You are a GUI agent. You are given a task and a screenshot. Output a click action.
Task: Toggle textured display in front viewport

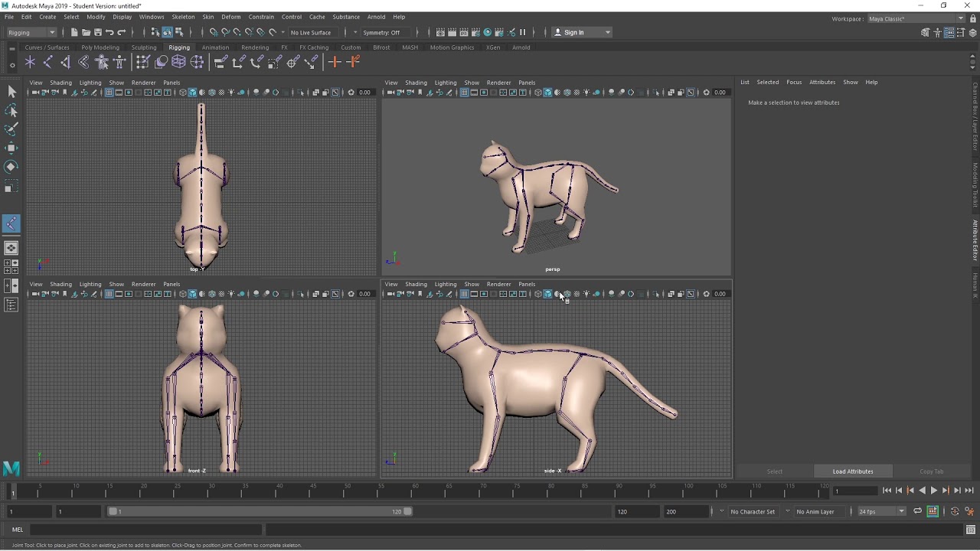221,294
